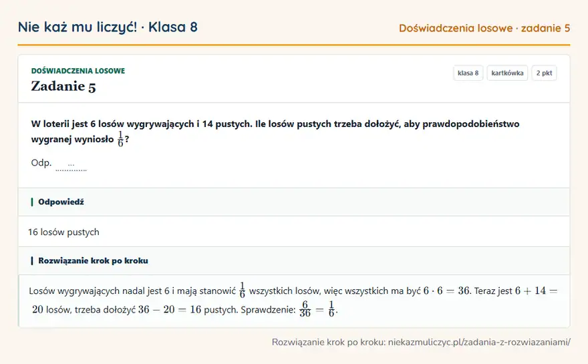Click 'Rozwiązanie krok po kroku' section header
588x364 pixels.
coord(294,261)
